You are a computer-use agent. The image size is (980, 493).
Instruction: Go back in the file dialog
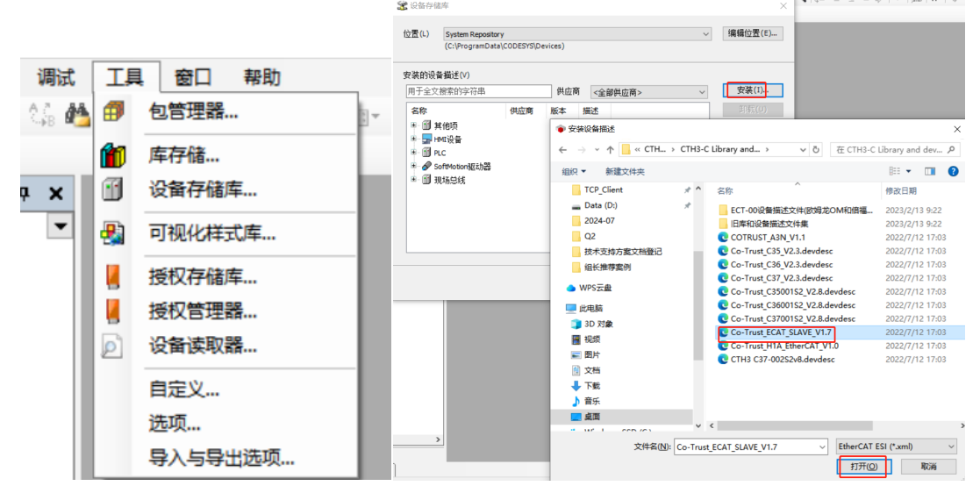[562, 149]
